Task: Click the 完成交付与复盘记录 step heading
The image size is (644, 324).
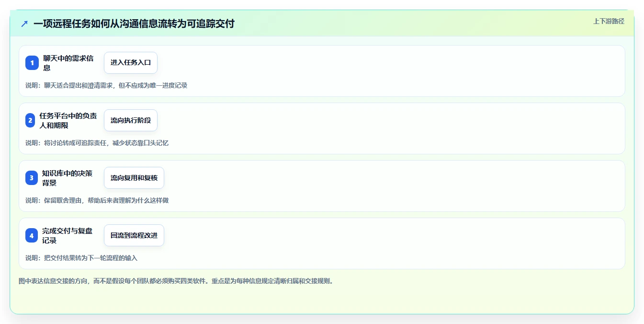Action: [68, 235]
